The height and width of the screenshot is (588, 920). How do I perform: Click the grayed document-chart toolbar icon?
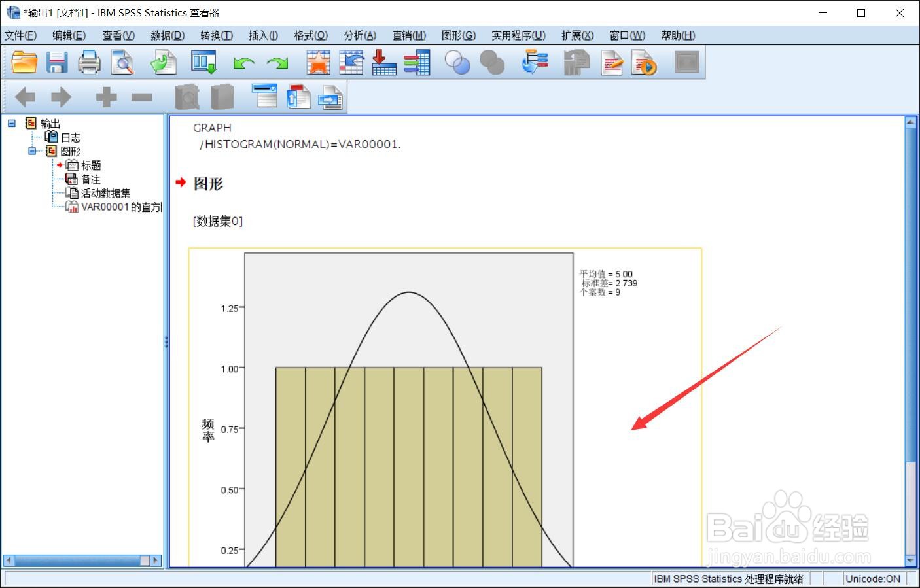point(576,63)
